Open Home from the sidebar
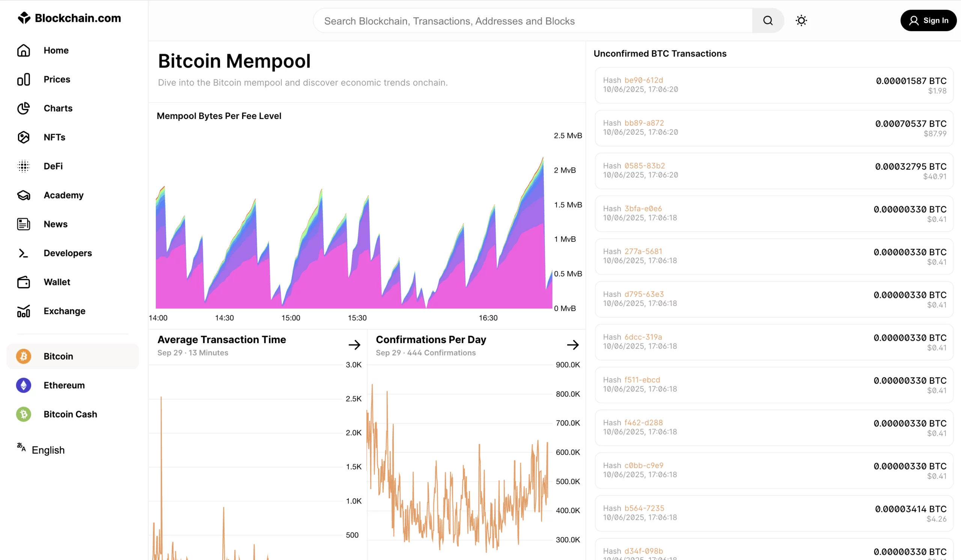 point(56,50)
